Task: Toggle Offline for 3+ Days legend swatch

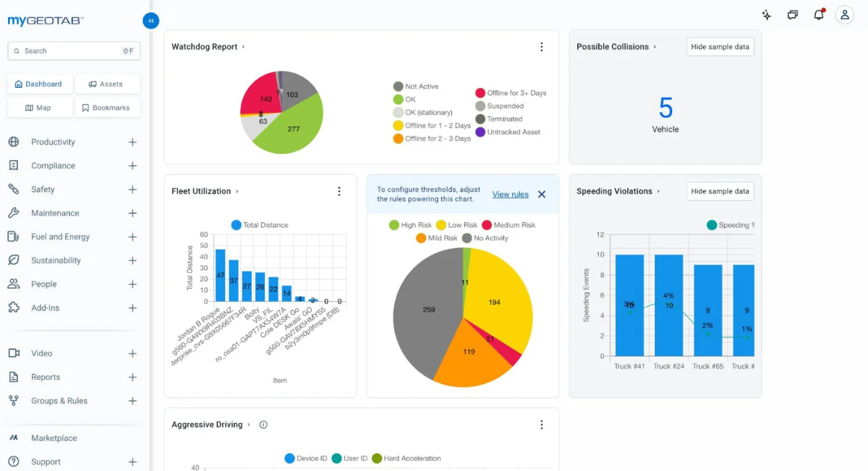Action: (x=480, y=93)
